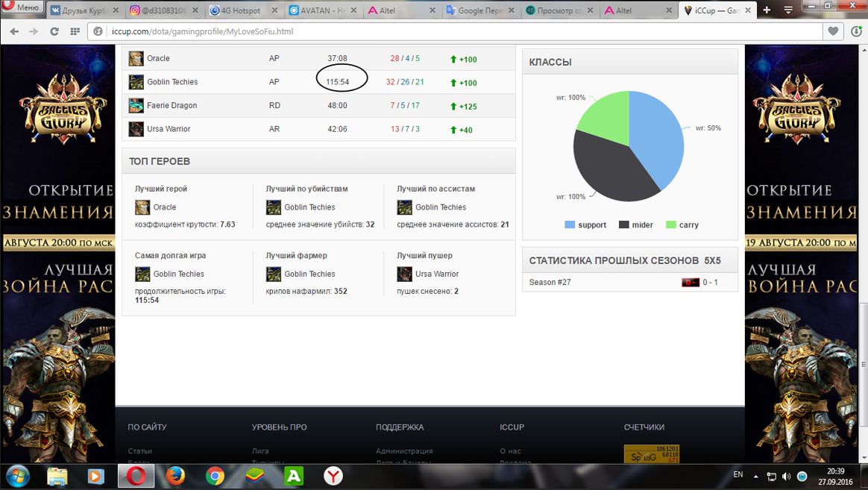Image resolution: width=868 pixels, height=490 pixels.
Task: Click the EN language indicator
Action: tap(738, 474)
